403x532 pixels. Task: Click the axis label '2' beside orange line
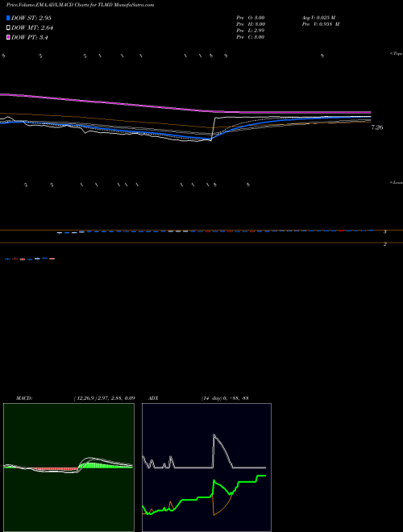click(x=385, y=244)
